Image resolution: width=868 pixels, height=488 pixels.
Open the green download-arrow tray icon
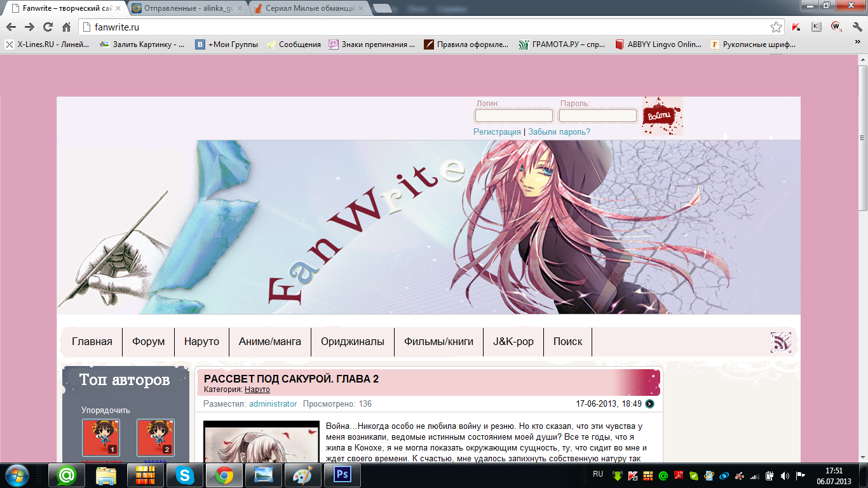click(x=617, y=475)
